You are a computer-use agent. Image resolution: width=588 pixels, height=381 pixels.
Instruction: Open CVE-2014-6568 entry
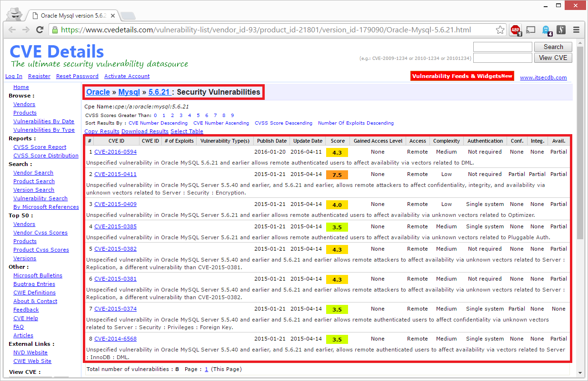pyautogui.click(x=115, y=339)
